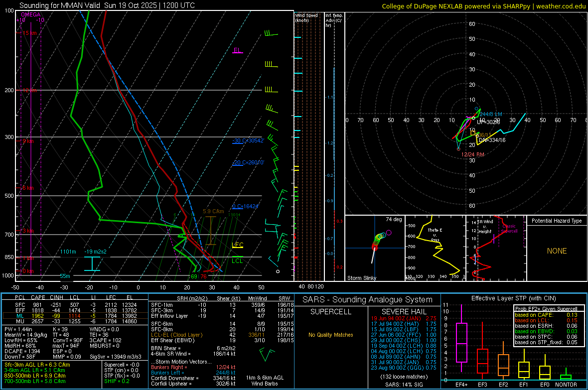This screenshot has width=588, height=390.
Task: Click the Bunkers Right storm motion line
Action: click(x=193, y=367)
